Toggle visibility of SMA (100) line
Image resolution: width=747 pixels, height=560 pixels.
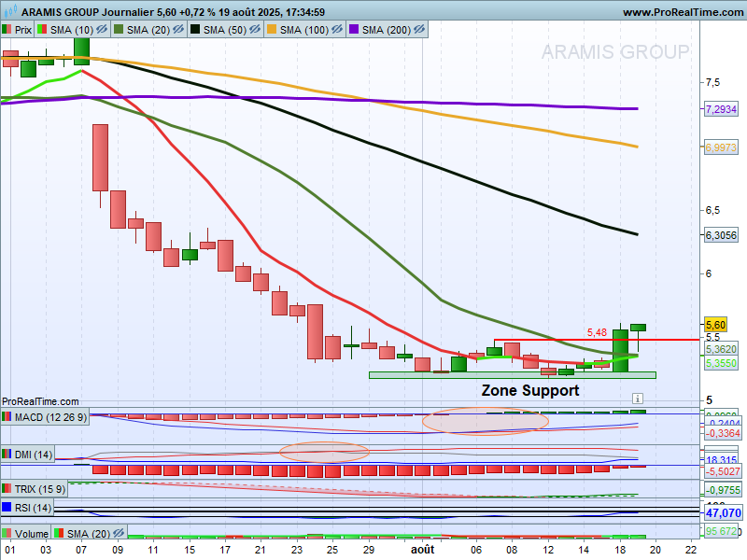337,30
